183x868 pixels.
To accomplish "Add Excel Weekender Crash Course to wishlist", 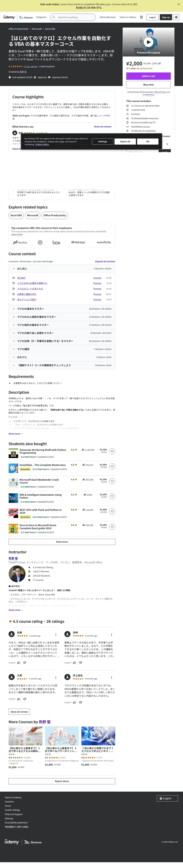I will click(112, 481).
